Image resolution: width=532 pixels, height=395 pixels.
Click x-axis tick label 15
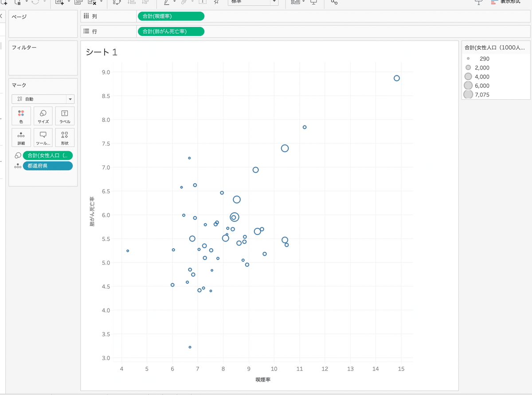tap(401, 369)
